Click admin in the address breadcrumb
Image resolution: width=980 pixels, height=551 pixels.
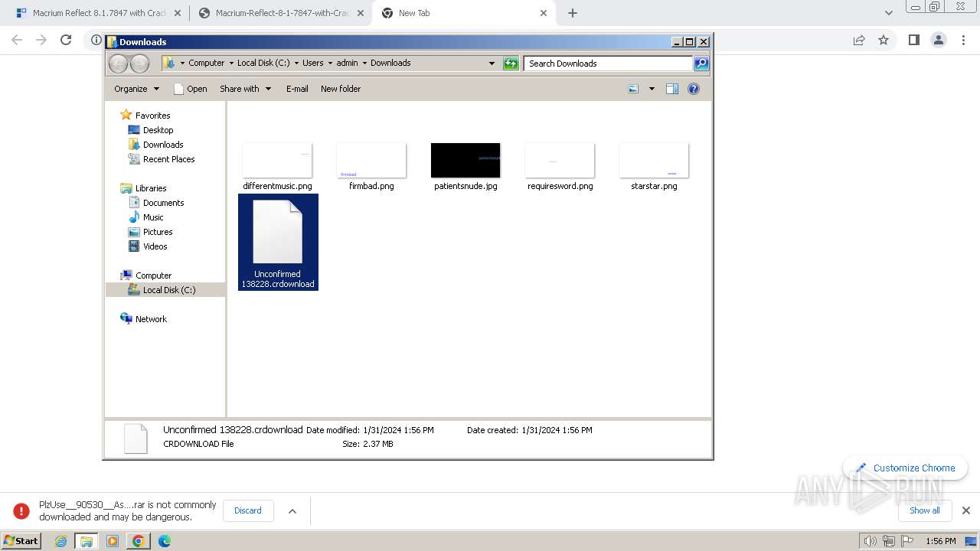[x=347, y=64]
